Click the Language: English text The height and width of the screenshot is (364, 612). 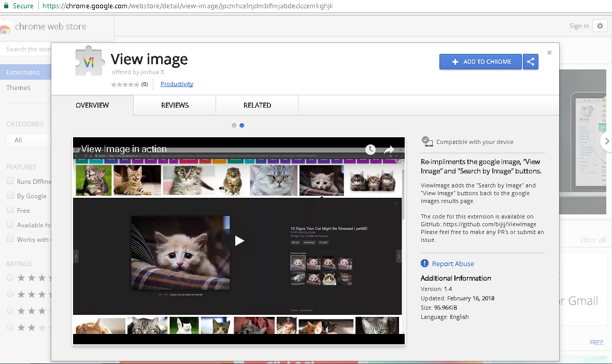tap(445, 317)
